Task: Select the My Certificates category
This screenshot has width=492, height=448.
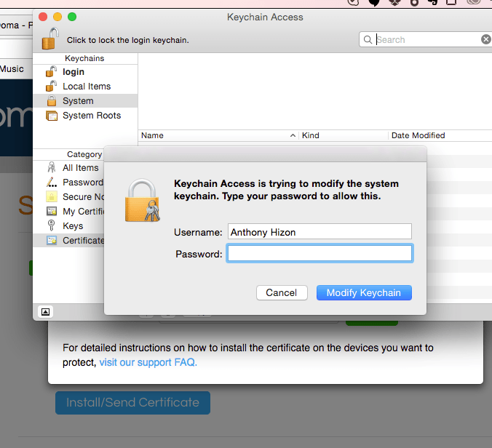Action: coord(68,212)
